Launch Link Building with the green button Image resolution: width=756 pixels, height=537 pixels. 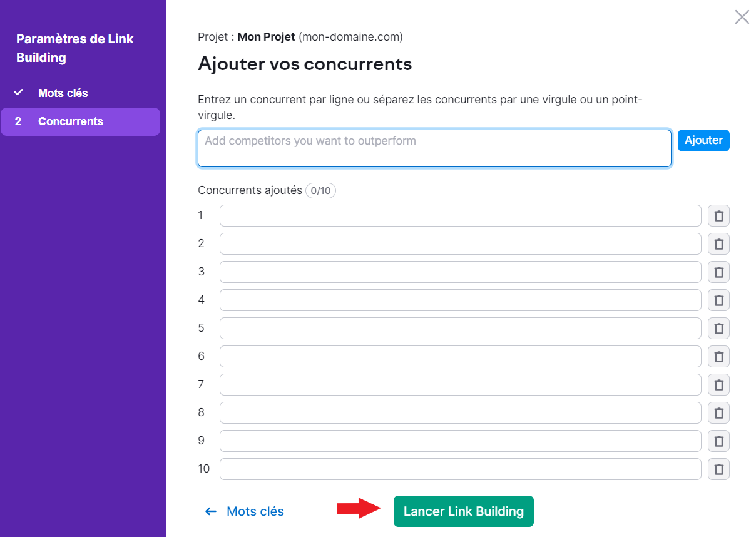(463, 511)
